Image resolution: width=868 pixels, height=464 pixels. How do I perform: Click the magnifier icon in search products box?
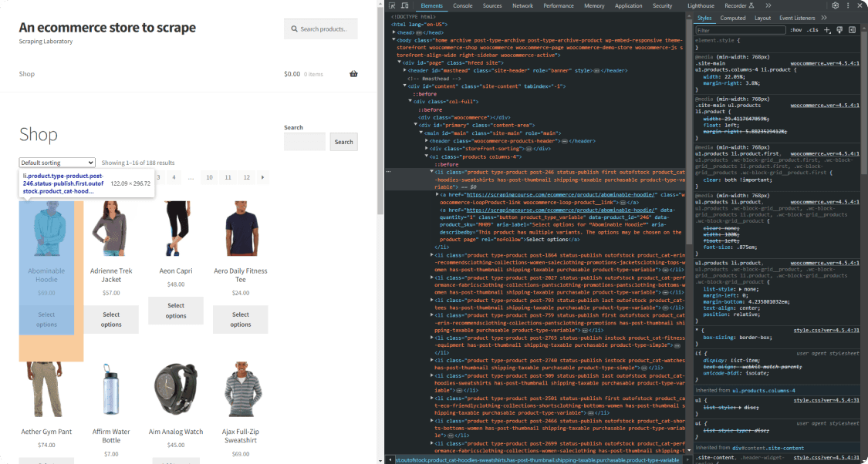(295, 29)
